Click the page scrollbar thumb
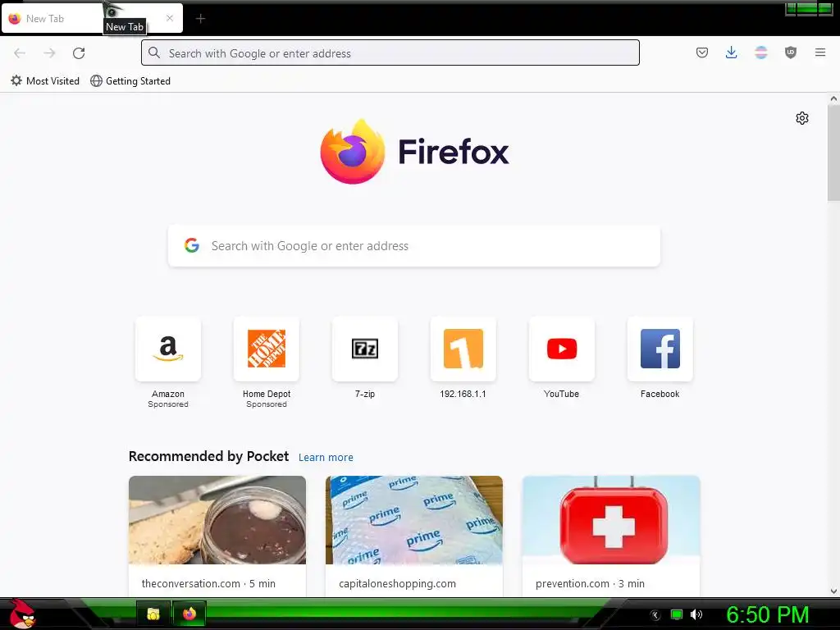This screenshot has width=840, height=630. 833,153
